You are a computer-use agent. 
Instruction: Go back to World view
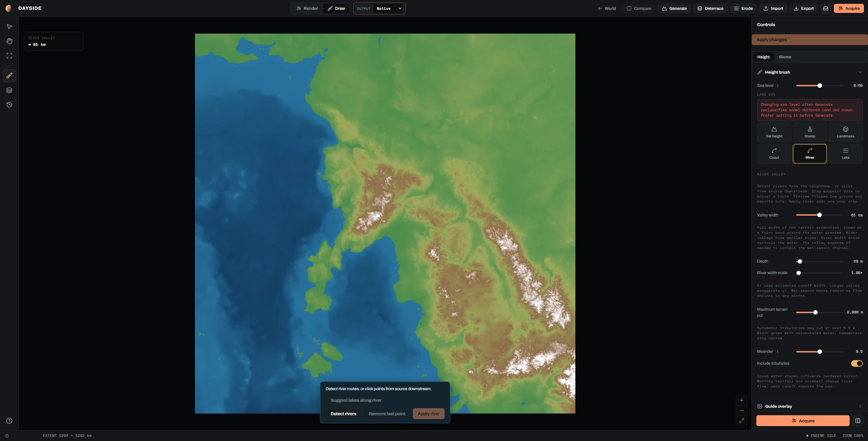[x=607, y=8]
